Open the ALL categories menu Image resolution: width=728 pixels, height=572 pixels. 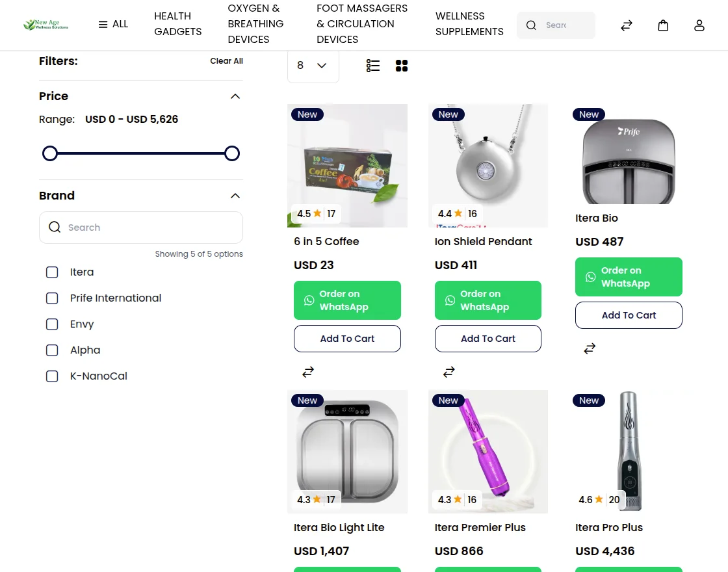pos(113,24)
